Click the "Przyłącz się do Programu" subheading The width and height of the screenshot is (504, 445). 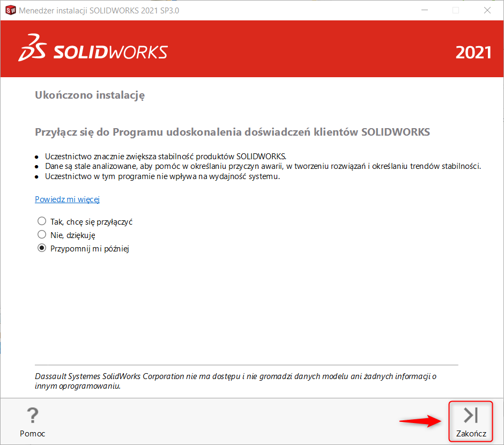232,132
